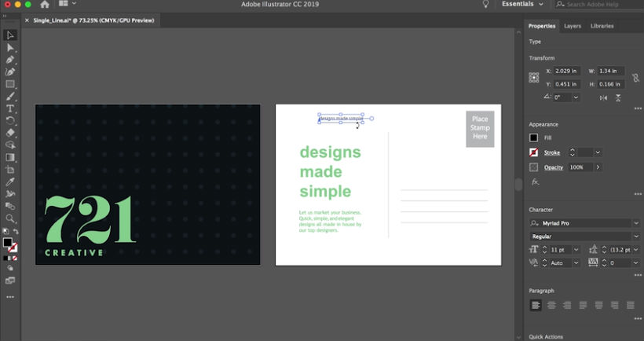644x341 pixels.
Task: Open the Stroke panel link
Action: [x=552, y=153]
